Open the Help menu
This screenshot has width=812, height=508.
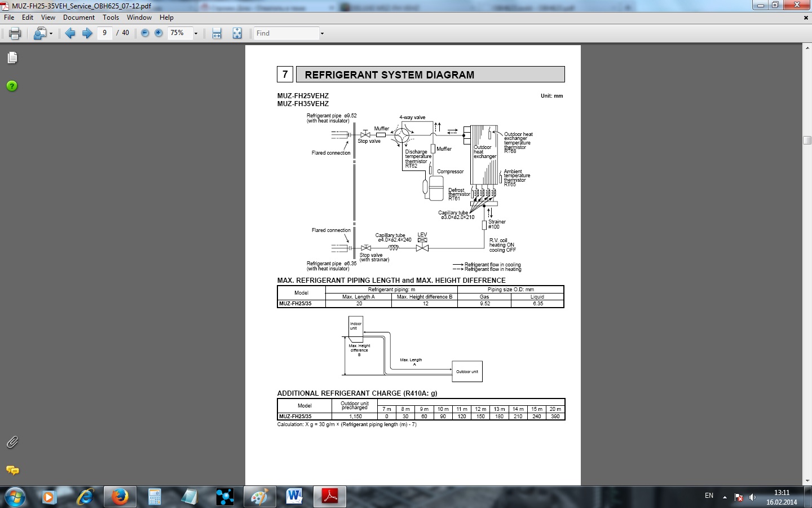coord(166,17)
